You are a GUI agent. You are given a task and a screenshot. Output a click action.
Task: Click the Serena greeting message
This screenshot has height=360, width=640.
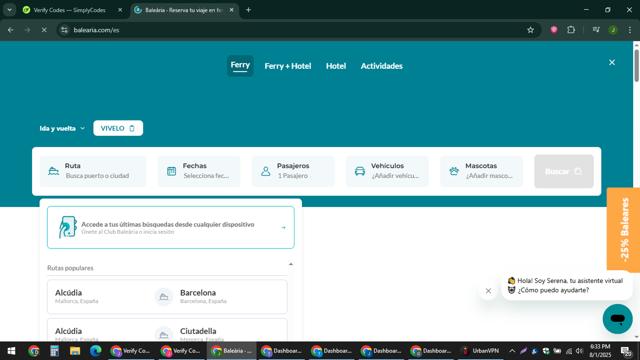566,285
